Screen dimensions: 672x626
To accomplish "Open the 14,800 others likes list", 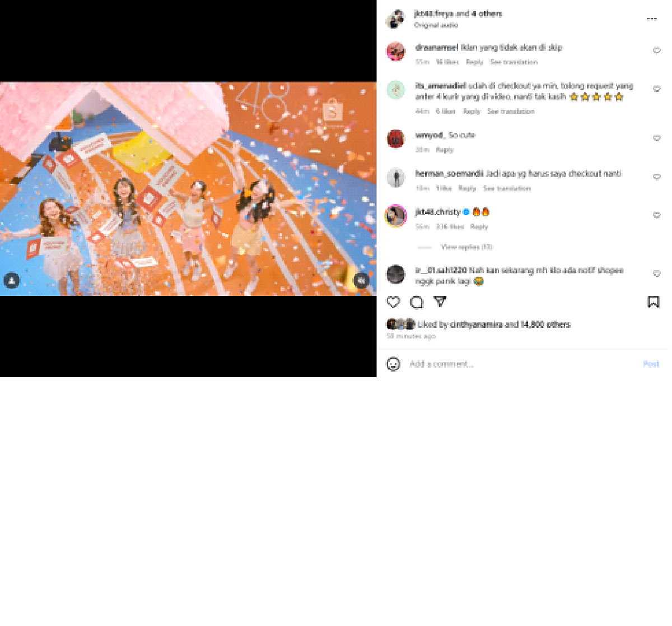I will coord(545,324).
